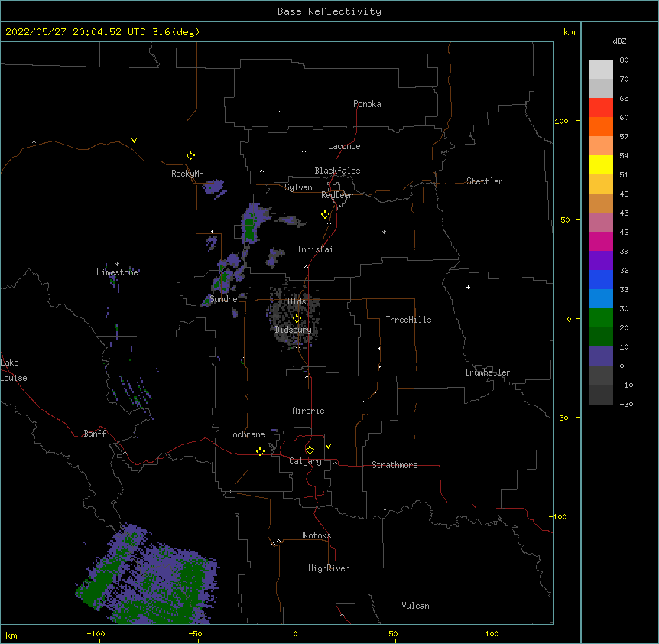Click the Lake Louise label
The image size is (659, 644).
(14, 370)
